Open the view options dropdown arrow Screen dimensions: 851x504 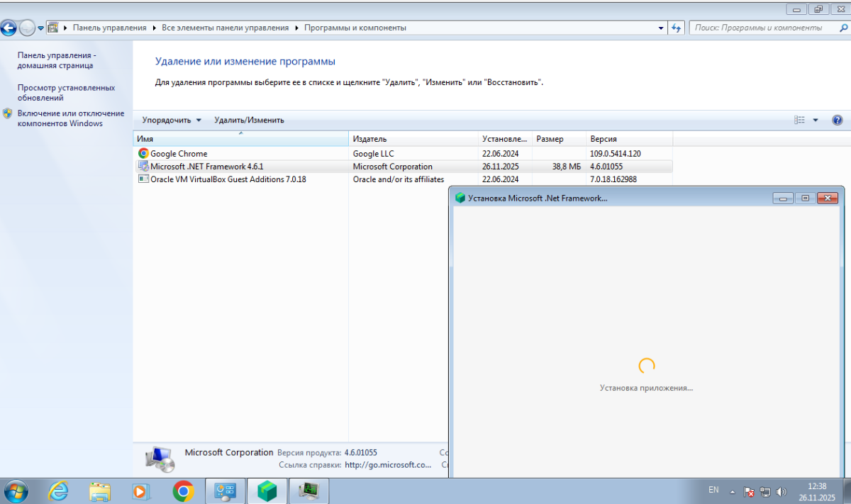tap(816, 120)
